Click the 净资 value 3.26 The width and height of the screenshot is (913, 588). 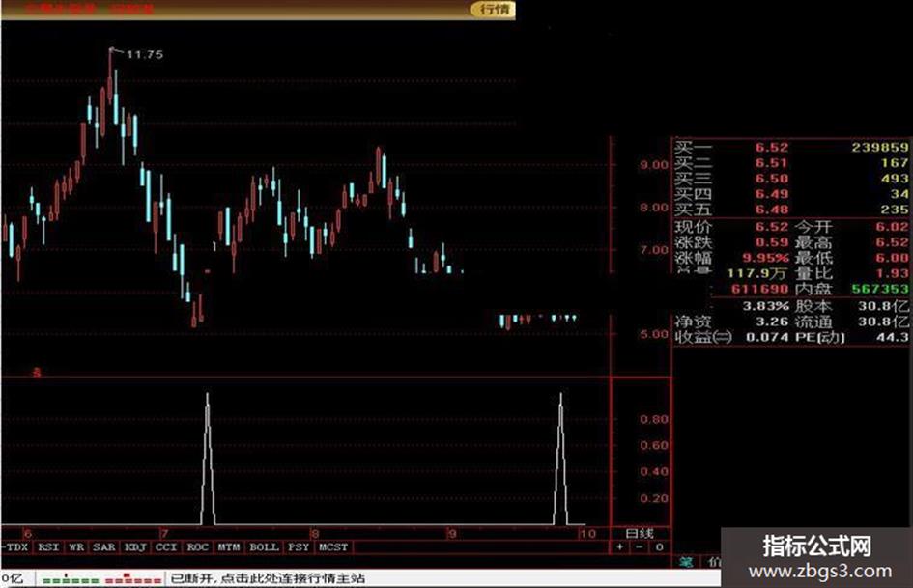click(x=772, y=322)
